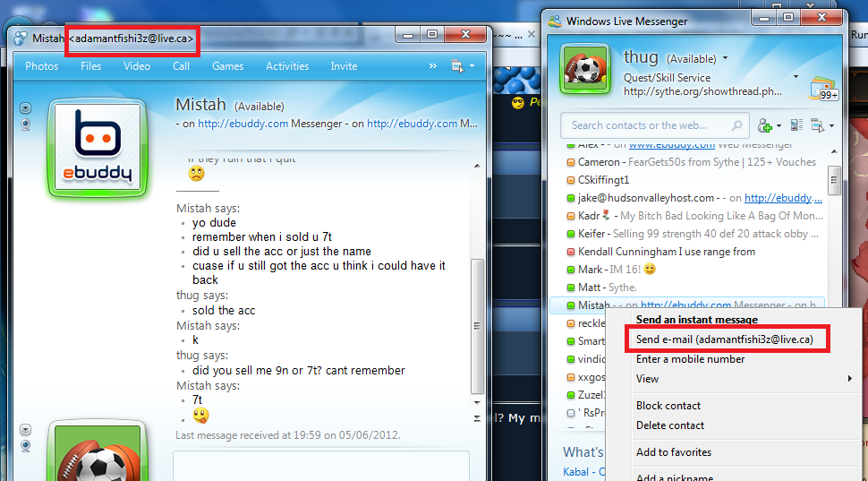Open Messenger show menu icon
The height and width of the screenshot is (481, 868).
[822, 125]
